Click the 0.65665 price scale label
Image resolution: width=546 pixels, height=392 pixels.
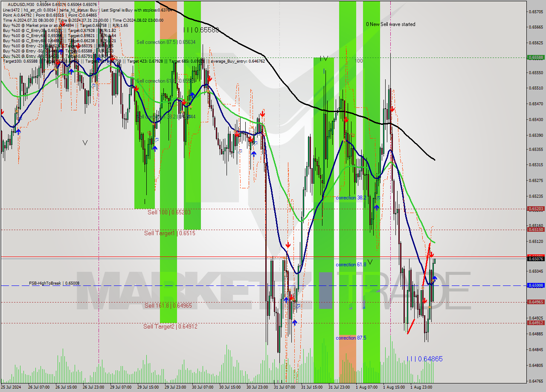coord(536,27)
